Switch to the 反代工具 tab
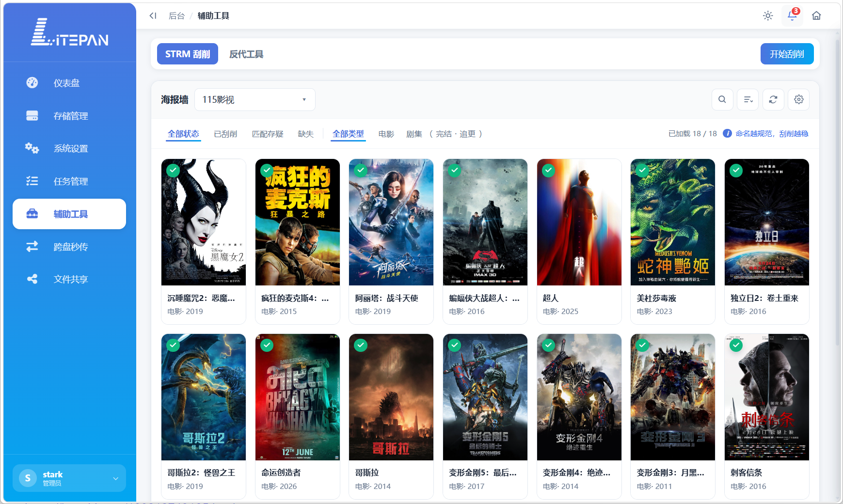 (246, 54)
